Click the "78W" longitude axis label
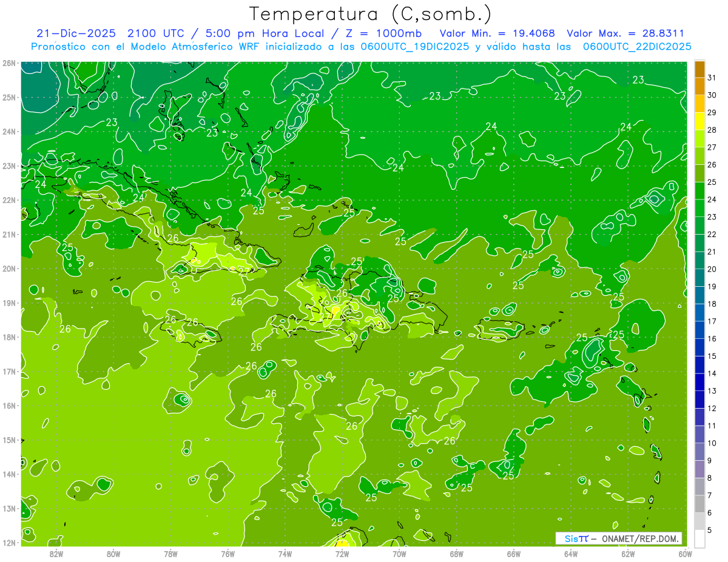The image size is (728, 562). click(170, 554)
